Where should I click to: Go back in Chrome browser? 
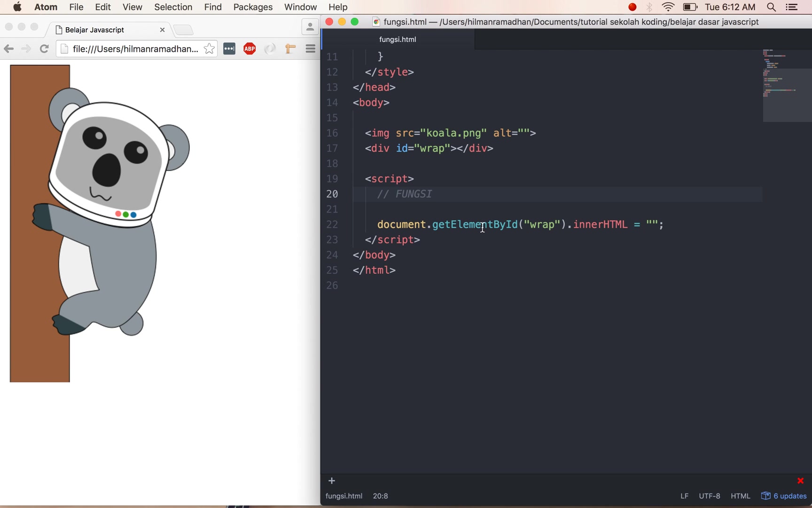[8, 49]
